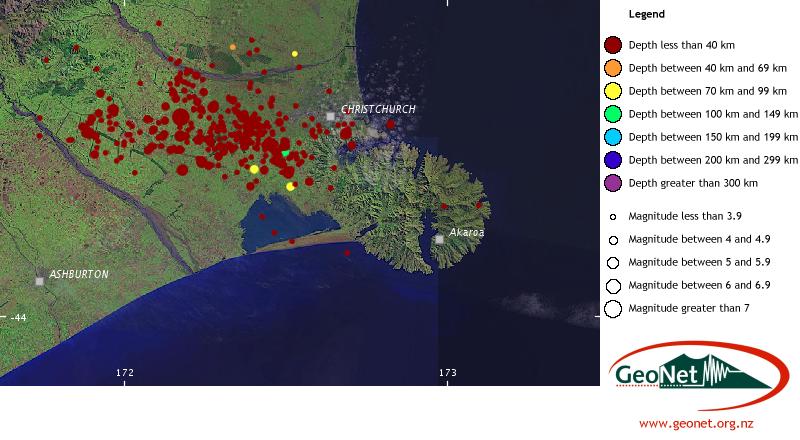Click the magnitude 5 to 5.9 circle icon
This screenshot has width=800, height=440.
pyautogui.click(x=613, y=263)
